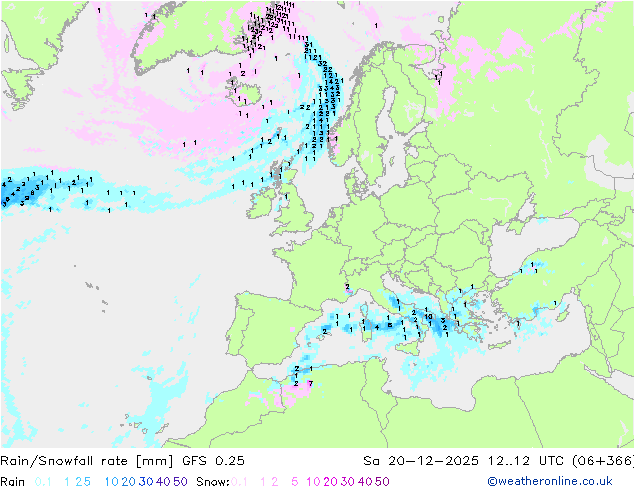The height and width of the screenshot is (490, 634).
Task: Click the rain legend value 30
Action: click(x=146, y=482)
